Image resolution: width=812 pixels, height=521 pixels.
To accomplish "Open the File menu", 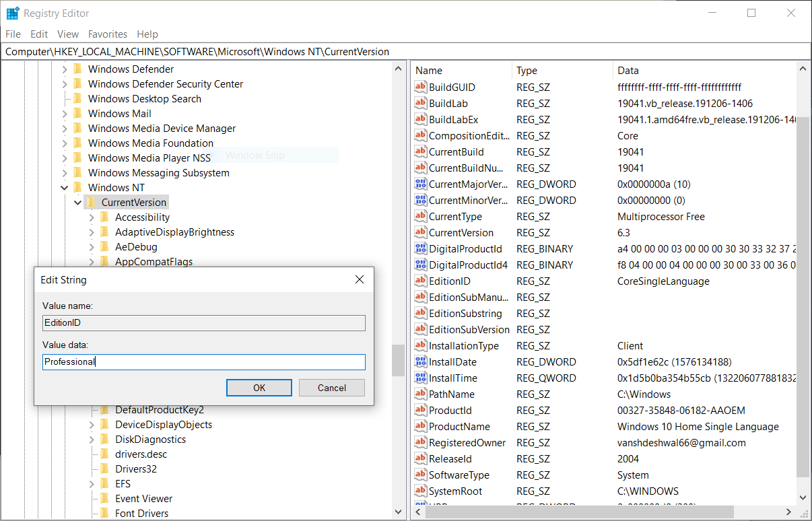I will tap(13, 34).
